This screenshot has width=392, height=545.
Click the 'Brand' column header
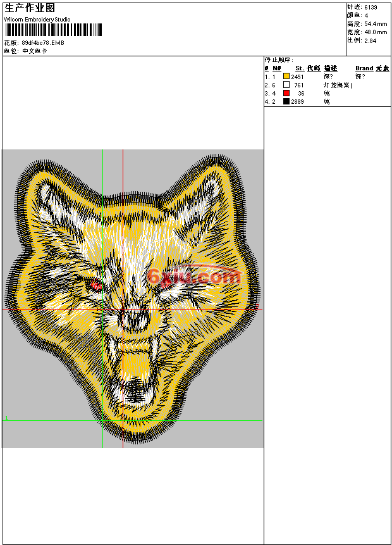click(364, 68)
